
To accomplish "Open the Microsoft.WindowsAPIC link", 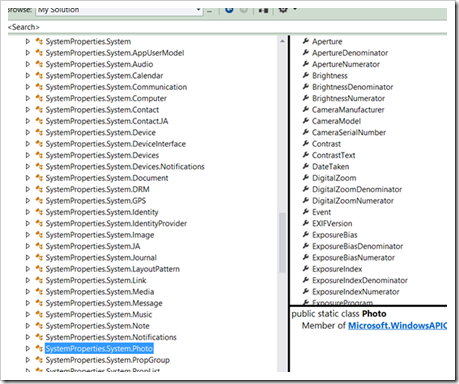I will click(397, 325).
